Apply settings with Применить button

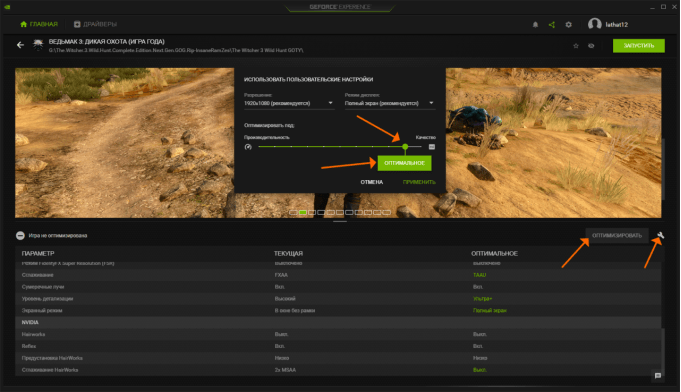pyautogui.click(x=419, y=182)
